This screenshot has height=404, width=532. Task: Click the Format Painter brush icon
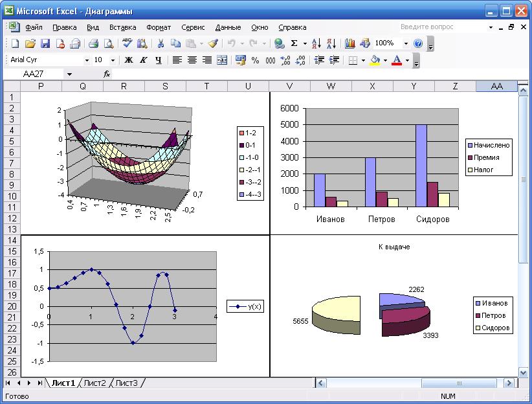[213, 43]
